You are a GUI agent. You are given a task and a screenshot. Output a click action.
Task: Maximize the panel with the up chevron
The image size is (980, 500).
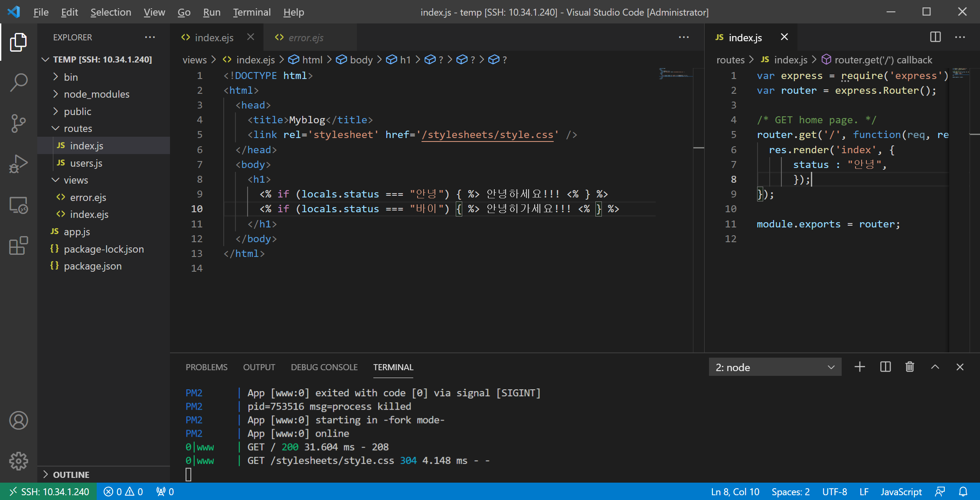pyautogui.click(x=935, y=367)
